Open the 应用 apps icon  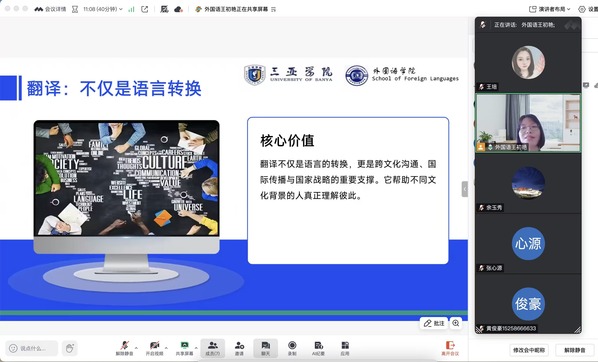[x=345, y=348]
